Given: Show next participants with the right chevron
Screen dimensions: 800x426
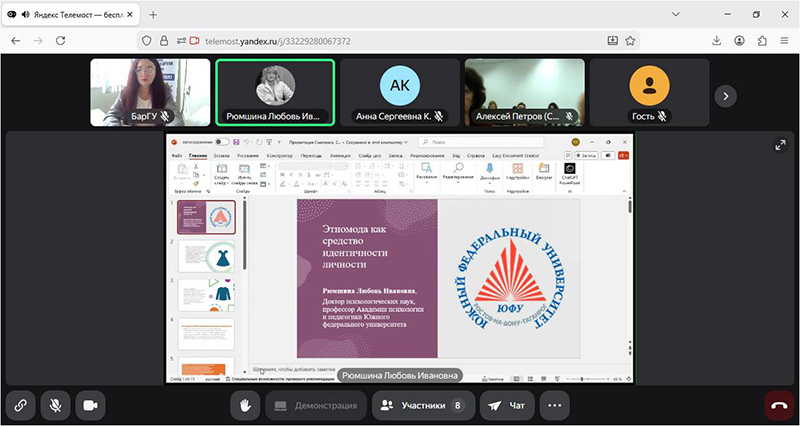Looking at the screenshot, I should (725, 95).
